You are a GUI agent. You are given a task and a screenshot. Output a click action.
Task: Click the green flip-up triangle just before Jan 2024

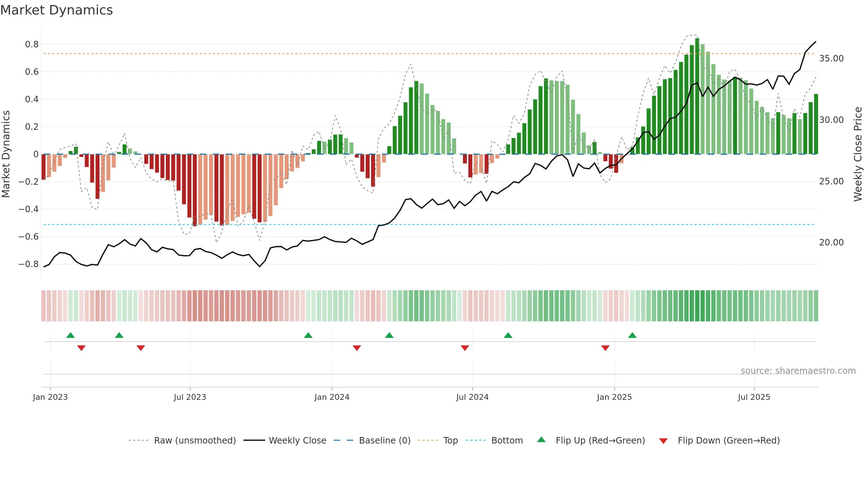pyautogui.click(x=308, y=335)
